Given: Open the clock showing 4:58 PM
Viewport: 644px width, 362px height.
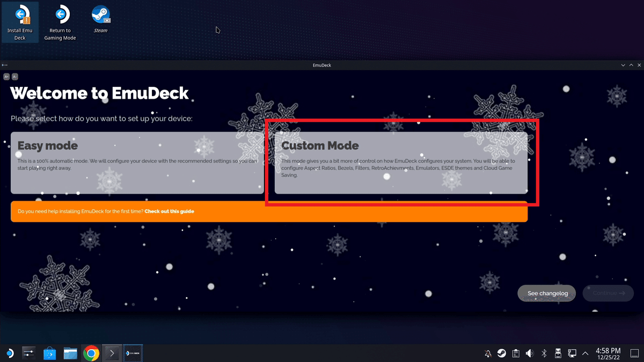Looking at the screenshot, I should pyautogui.click(x=608, y=353).
